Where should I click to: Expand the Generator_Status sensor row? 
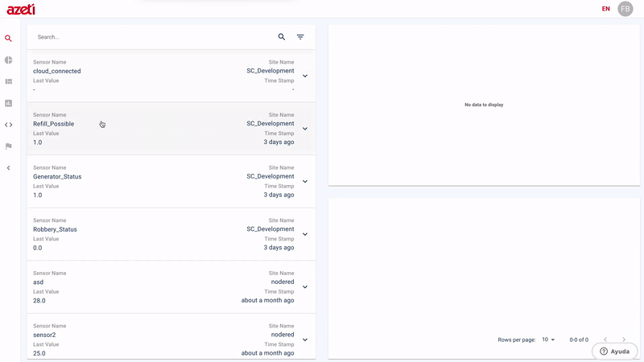(305, 182)
